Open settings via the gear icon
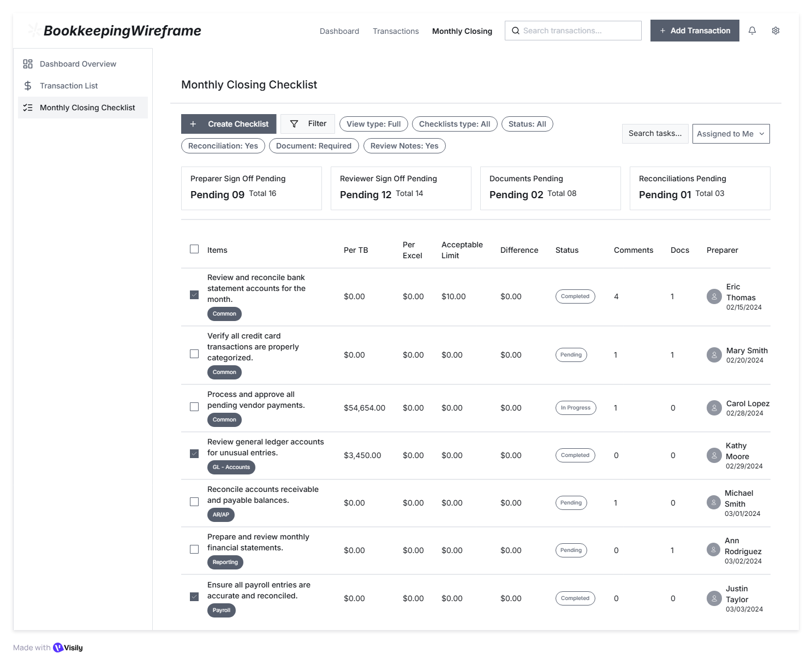The height and width of the screenshot is (665, 812). 775,31
